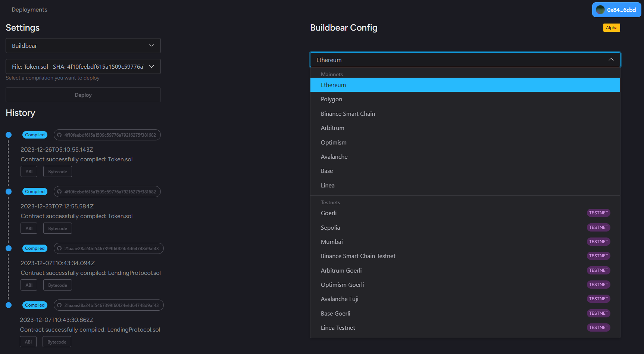Image resolution: width=644 pixels, height=354 pixels.
Task: Select the Goerli testnet option
Action: 465,213
